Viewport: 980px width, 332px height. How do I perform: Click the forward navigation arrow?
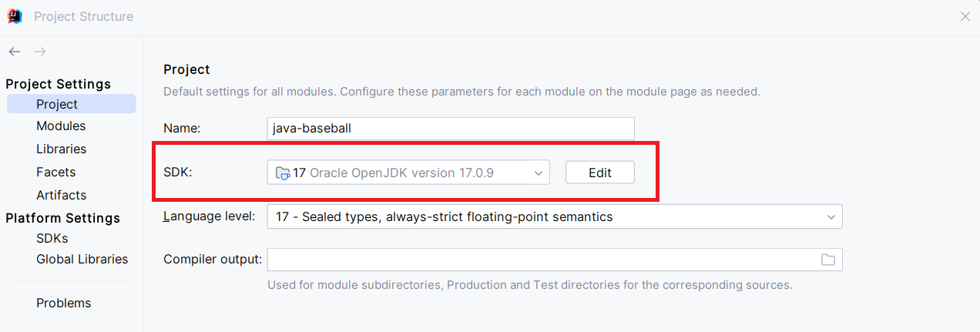(x=40, y=52)
